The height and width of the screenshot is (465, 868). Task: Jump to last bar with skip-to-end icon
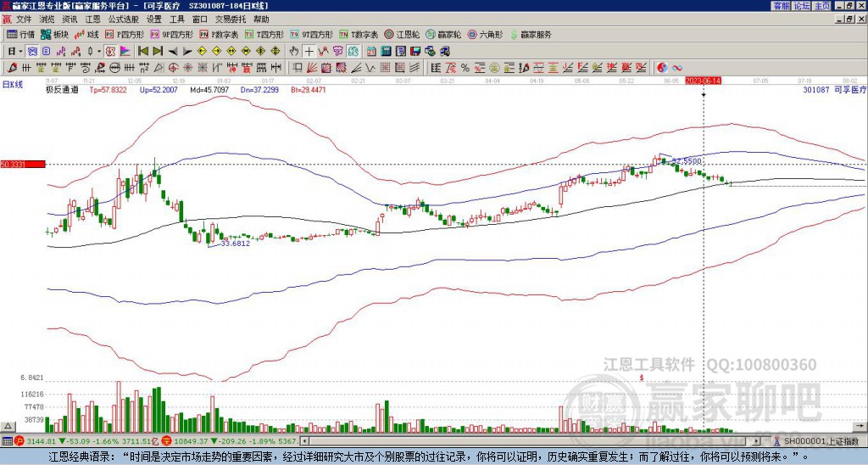158,51
